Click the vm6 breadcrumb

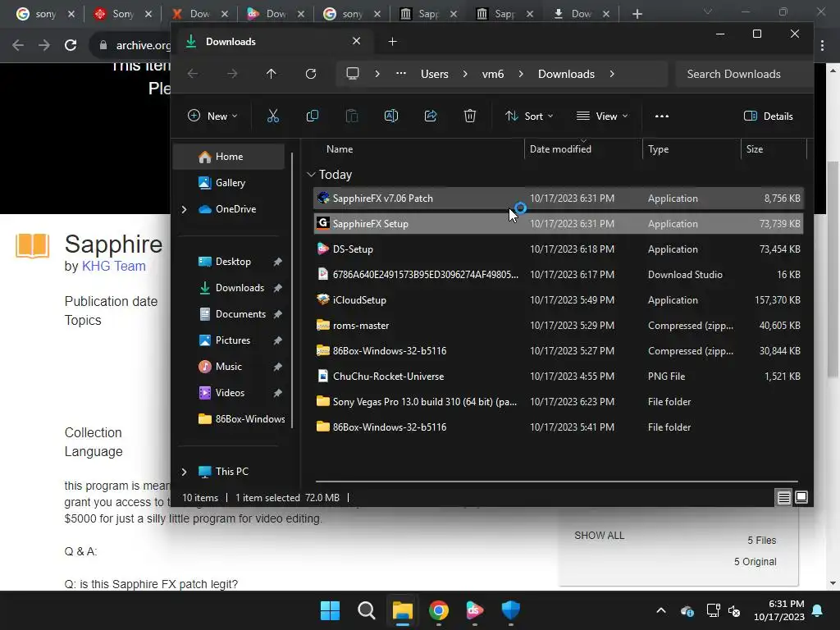pos(493,74)
